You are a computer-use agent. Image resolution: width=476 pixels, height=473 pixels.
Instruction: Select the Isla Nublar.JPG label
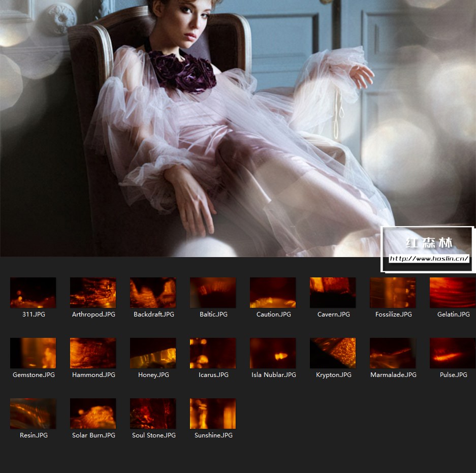pyautogui.click(x=273, y=374)
